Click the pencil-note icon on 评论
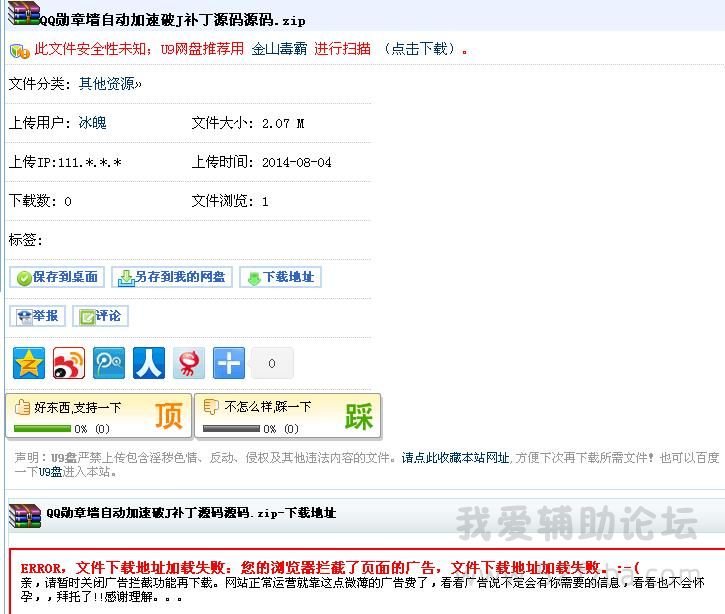This screenshot has width=725, height=614. [87, 317]
